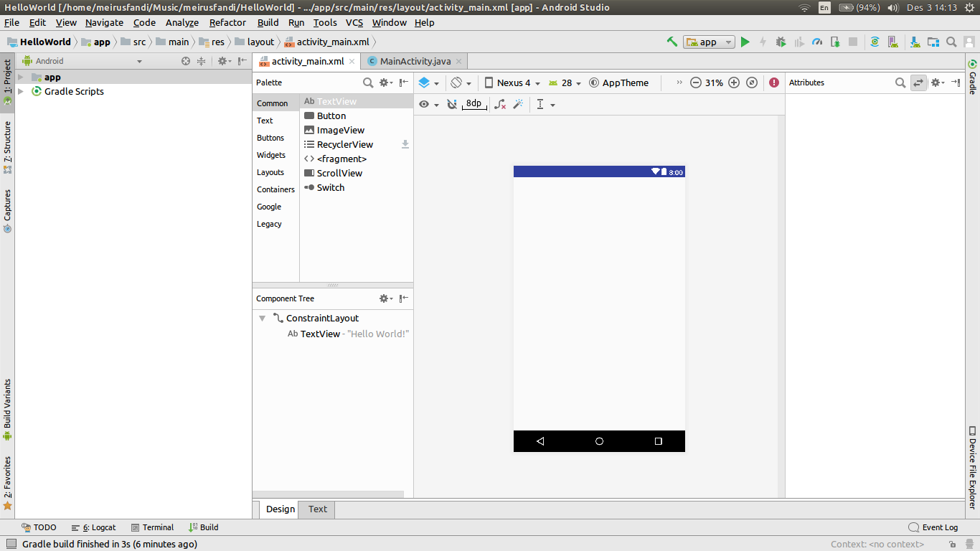Open the app run configuration dropdown
The width and height of the screenshot is (980, 551).
(x=709, y=42)
